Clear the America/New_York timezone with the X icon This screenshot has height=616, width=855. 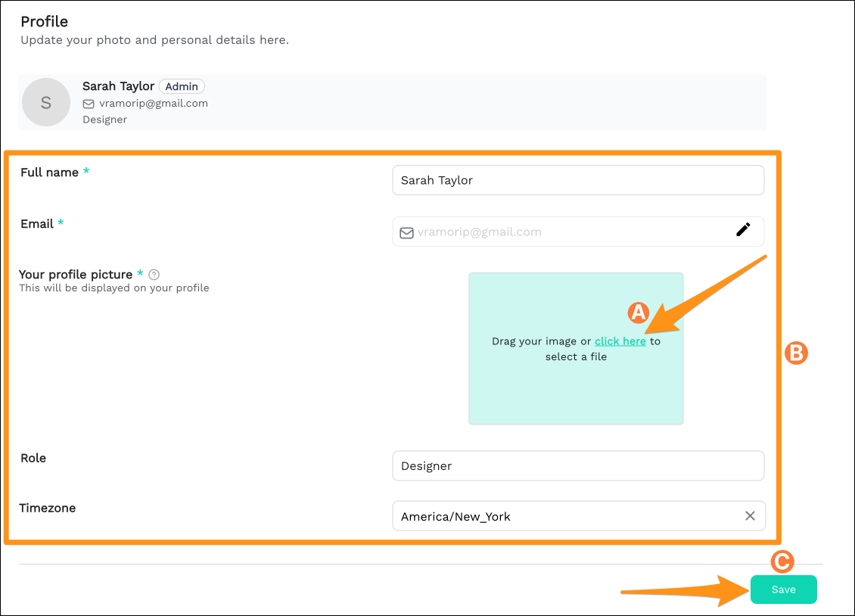[750, 516]
